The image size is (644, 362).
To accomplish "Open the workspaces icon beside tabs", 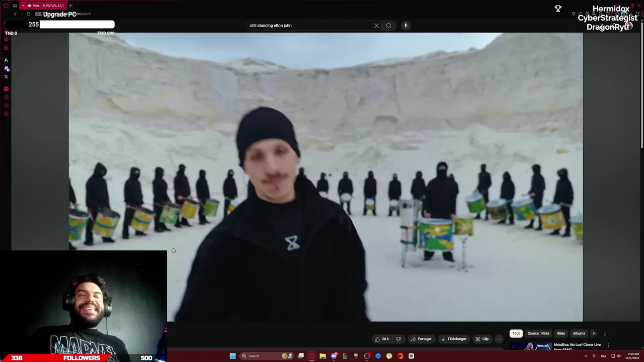I will pos(15,6).
